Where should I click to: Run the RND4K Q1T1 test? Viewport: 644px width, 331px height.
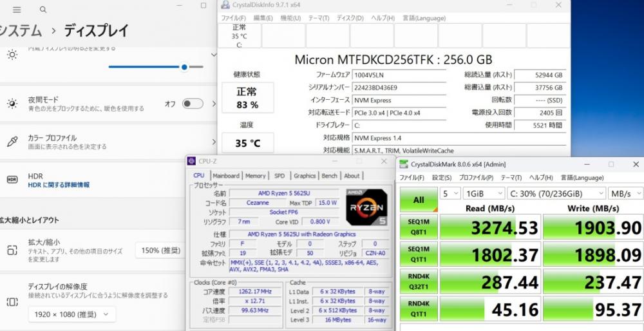419,308
